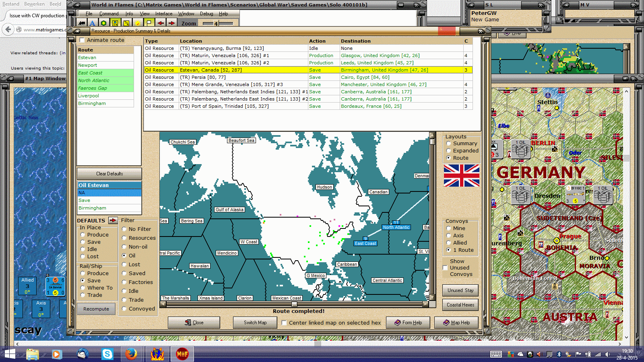
Task: Select the Summary layout option
Action: tap(448, 144)
